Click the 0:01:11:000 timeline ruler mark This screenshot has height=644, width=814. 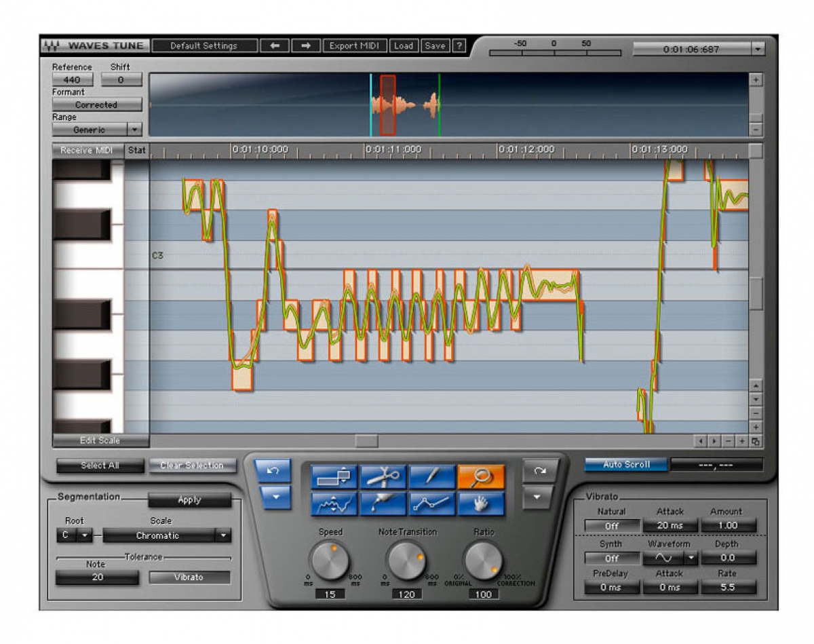tap(395, 149)
